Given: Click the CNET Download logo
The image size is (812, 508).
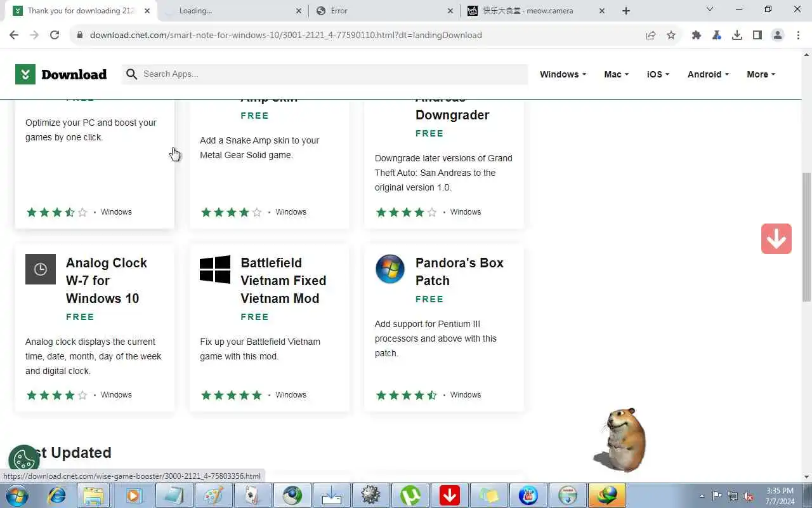Looking at the screenshot, I should [x=61, y=74].
